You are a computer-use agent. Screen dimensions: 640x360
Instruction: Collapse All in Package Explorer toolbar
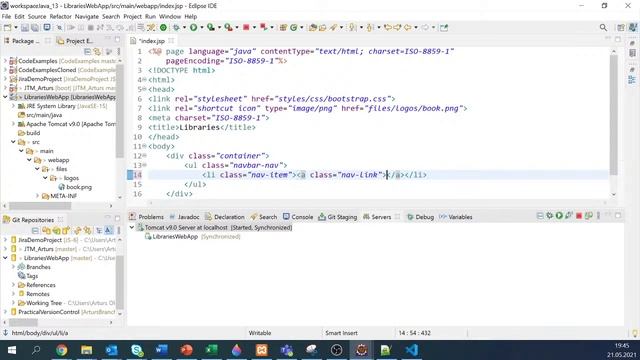pyautogui.click(x=87, y=51)
